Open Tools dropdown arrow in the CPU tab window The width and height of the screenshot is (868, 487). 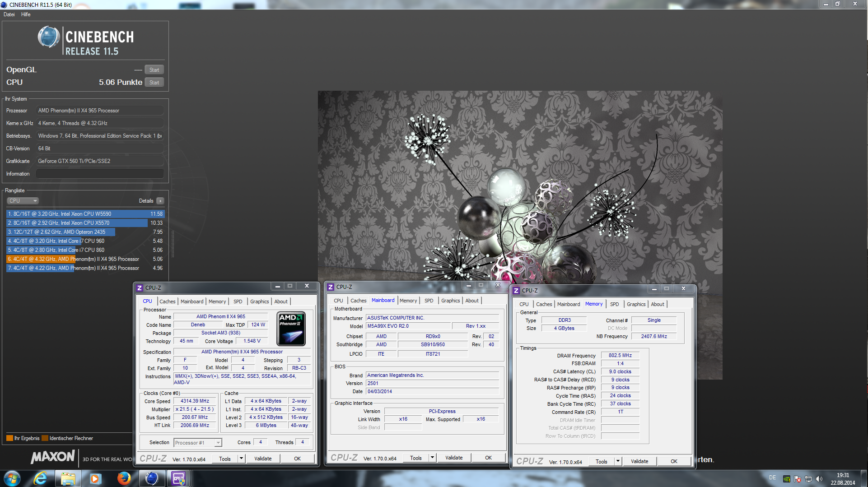click(241, 459)
